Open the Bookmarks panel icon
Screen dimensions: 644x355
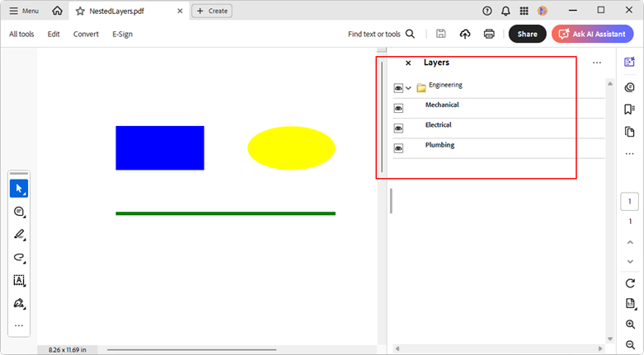coord(629,109)
